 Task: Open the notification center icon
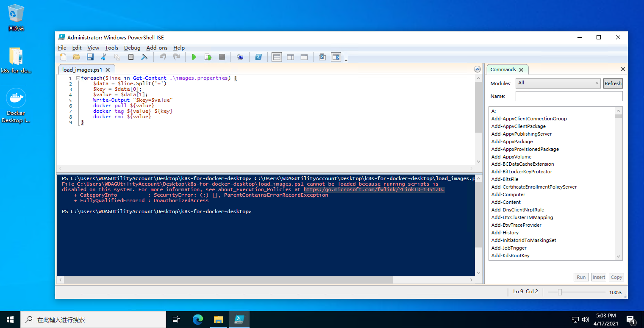point(630,320)
